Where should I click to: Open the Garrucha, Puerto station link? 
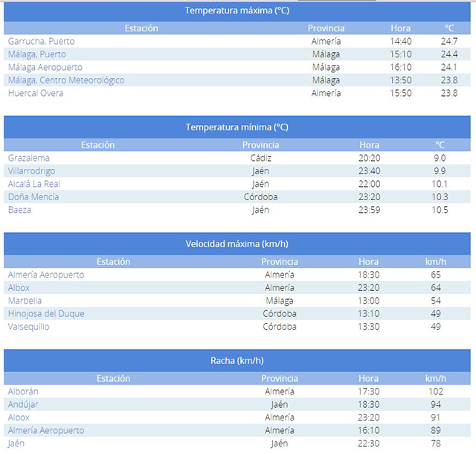(x=42, y=41)
